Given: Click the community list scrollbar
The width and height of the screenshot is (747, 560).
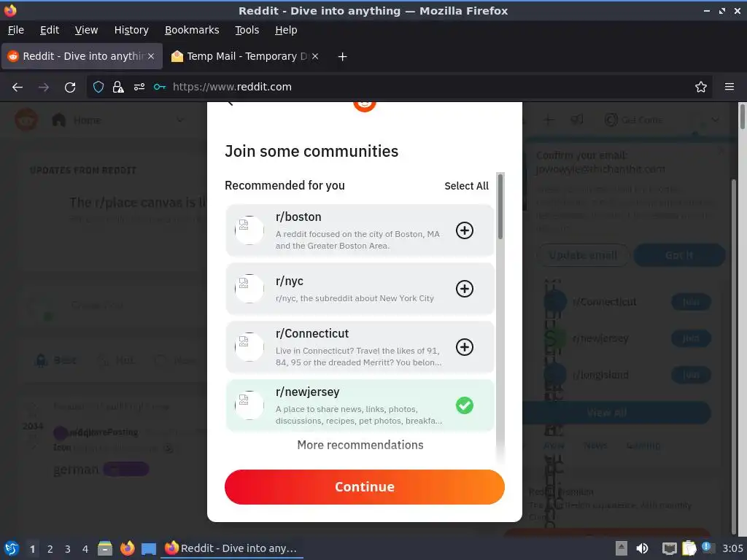Looking at the screenshot, I should tap(500, 206).
